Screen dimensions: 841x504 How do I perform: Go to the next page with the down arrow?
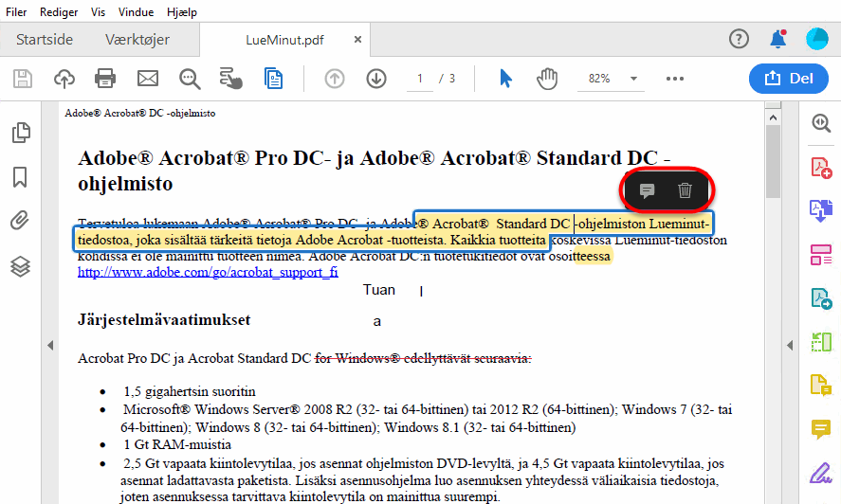(376, 79)
